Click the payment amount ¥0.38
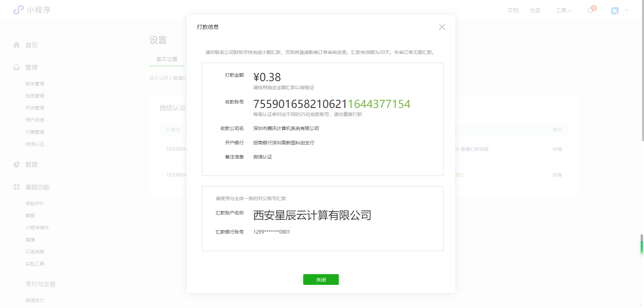Screen dimensions: 644x308 click(x=267, y=77)
